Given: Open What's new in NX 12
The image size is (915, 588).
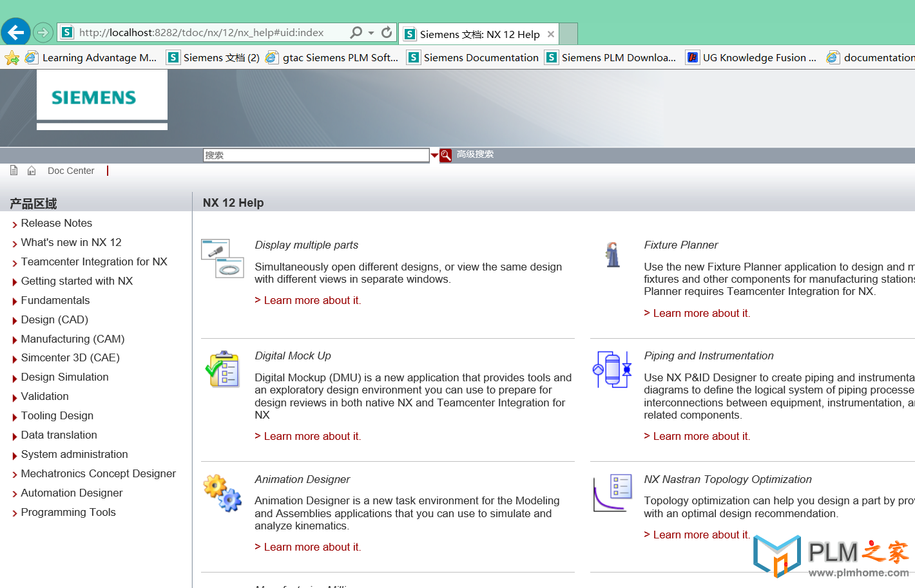Looking at the screenshot, I should pos(71,243).
